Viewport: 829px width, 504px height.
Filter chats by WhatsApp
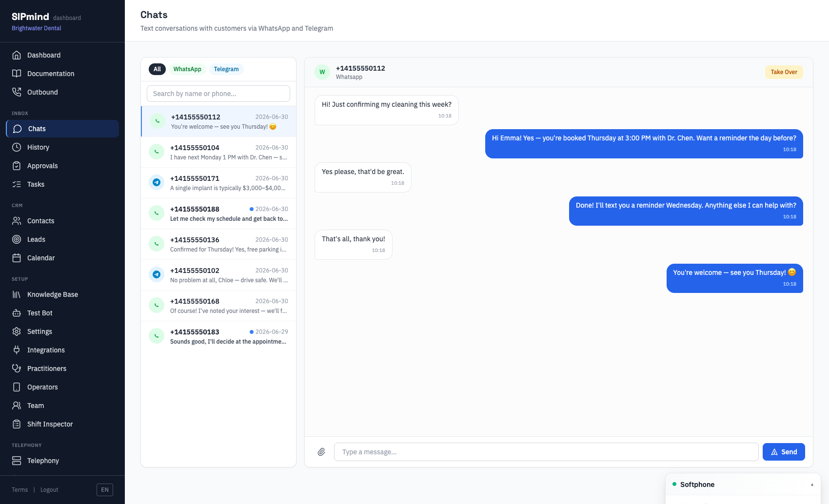(187, 69)
